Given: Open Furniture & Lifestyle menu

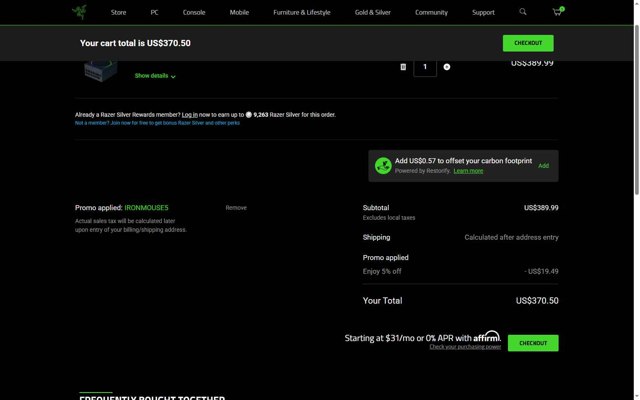Looking at the screenshot, I should point(302,12).
